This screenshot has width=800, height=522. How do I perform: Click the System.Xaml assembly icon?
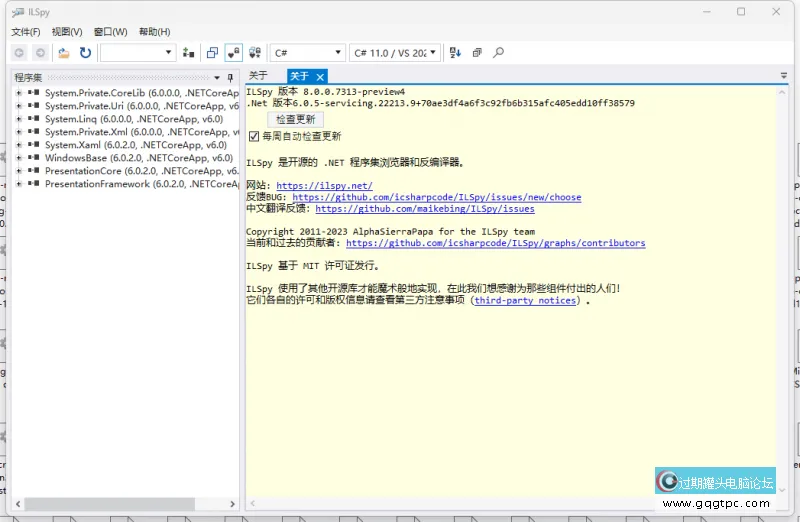pos(34,144)
